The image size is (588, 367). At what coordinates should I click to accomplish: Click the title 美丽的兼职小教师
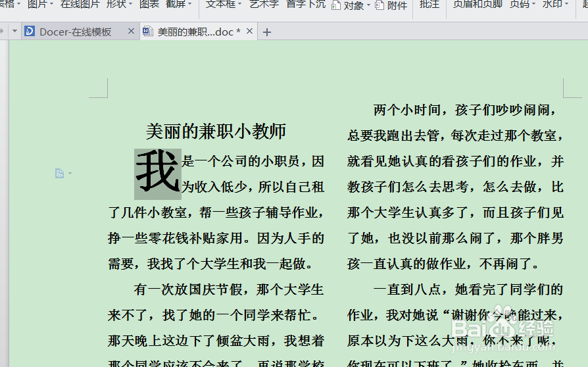click(216, 131)
